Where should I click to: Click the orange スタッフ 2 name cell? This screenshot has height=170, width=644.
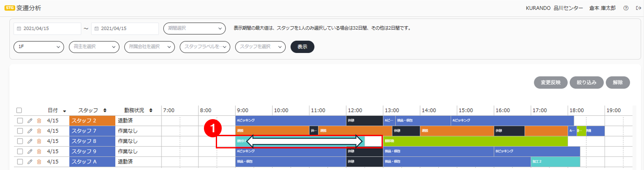92,120
